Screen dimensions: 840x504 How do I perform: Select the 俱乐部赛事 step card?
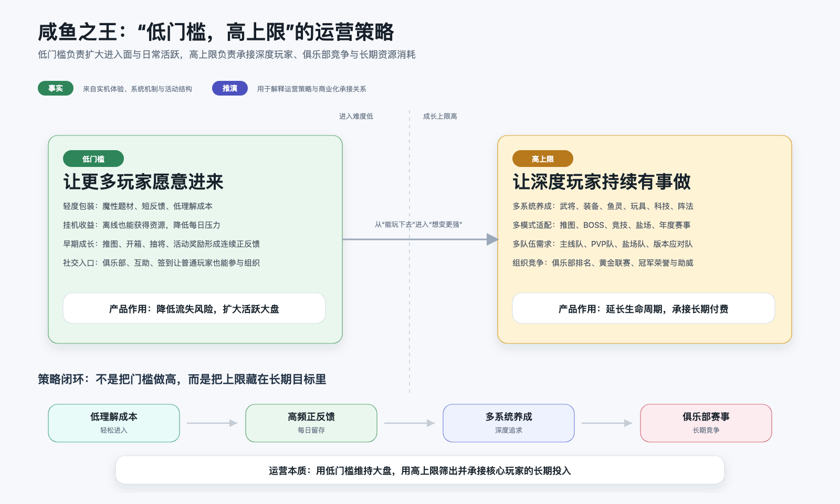(706, 423)
